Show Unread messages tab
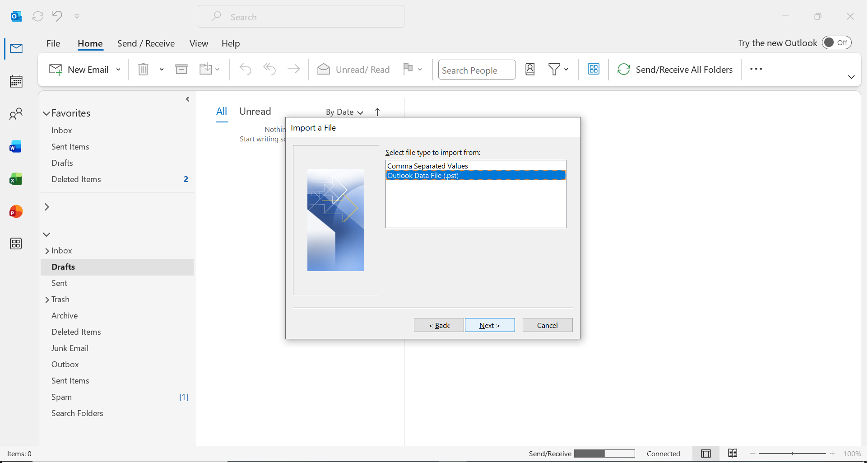 click(255, 112)
